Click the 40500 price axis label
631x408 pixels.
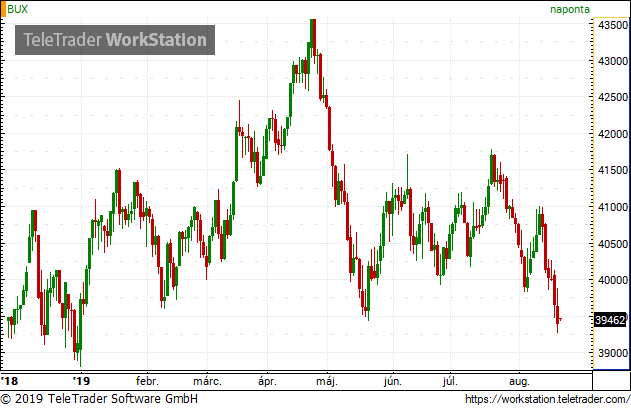[x=612, y=243]
